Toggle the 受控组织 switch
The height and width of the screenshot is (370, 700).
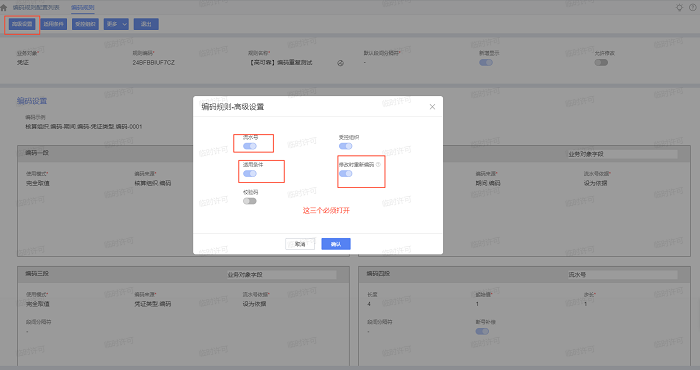coord(346,146)
